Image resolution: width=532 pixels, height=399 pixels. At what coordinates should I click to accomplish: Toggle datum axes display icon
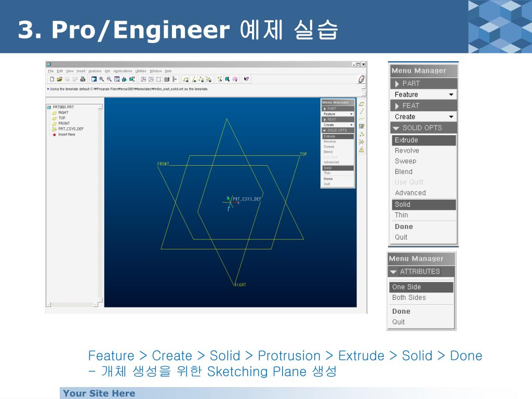pos(194,79)
